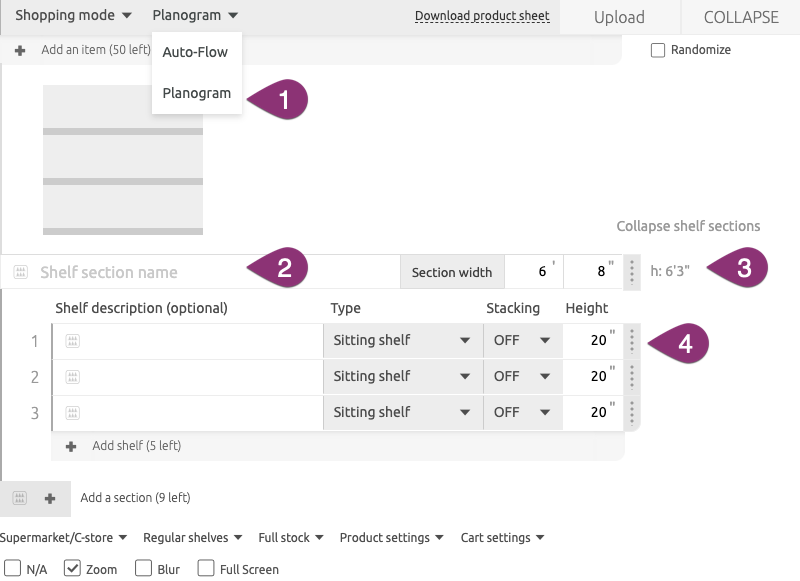Click Download product sheet link
This screenshot has width=800, height=581.
[x=482, y=16]
